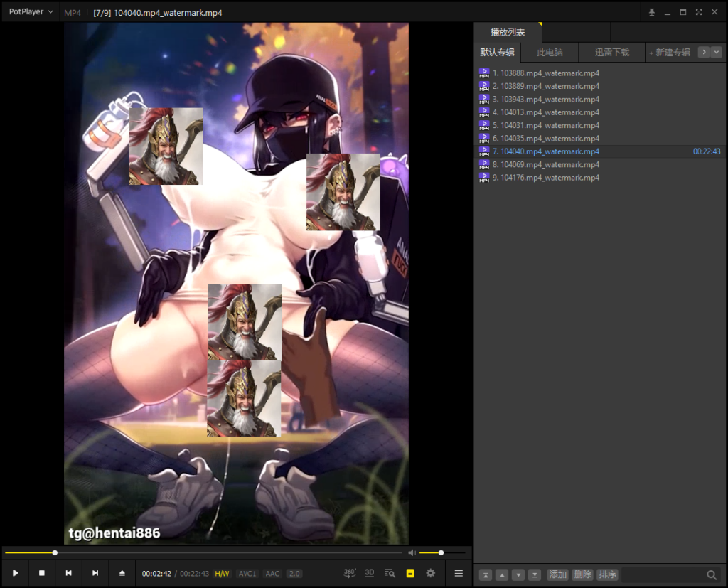This screenshot has width=728, height=588.
Task: Click the 排序 button
Action: pyautogui.click(x=607, y=574)
